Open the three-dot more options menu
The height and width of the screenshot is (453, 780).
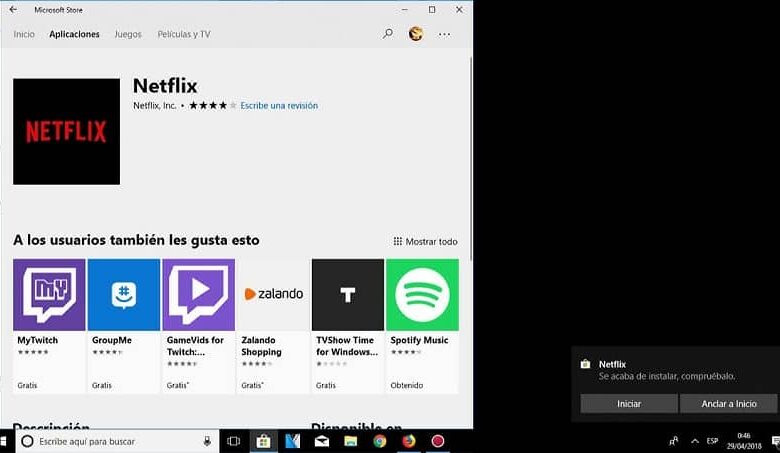[444, 34]
